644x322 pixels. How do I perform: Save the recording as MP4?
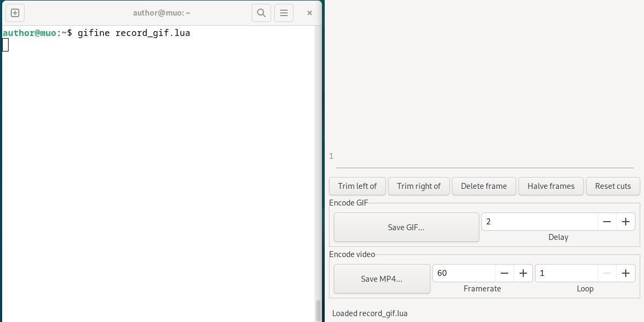point(382,278)
